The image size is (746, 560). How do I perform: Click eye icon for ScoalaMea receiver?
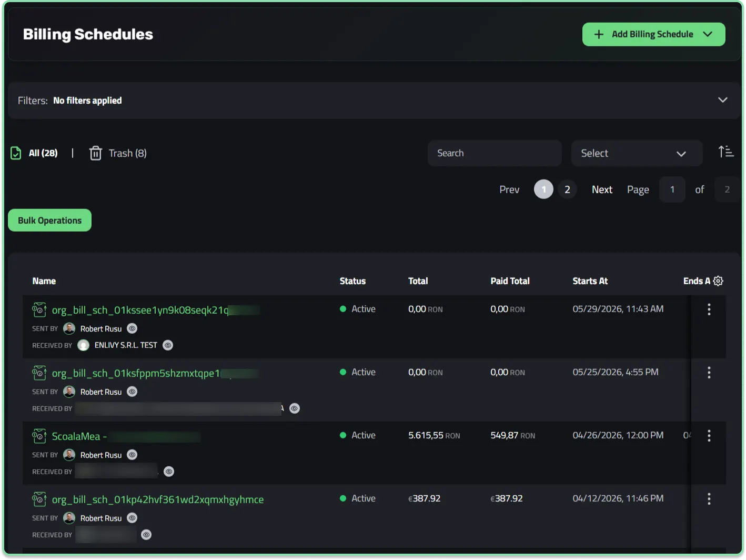pyautogui.click(x=169, y=472)
